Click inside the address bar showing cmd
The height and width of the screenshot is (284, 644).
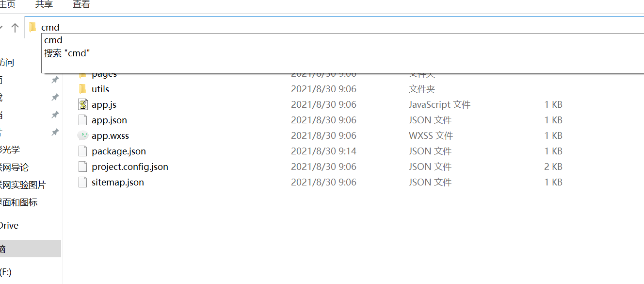click(x=145, y=27)
